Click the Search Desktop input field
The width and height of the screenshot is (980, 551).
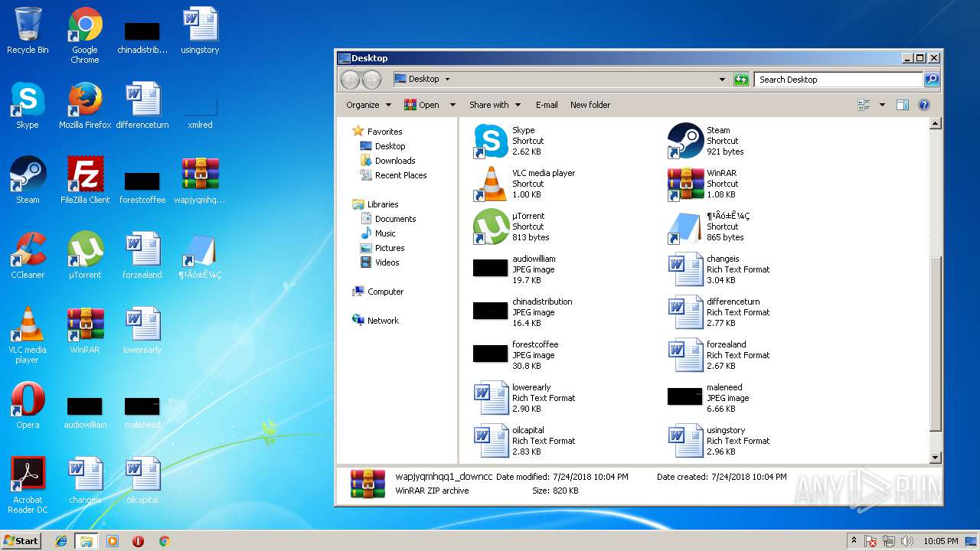point(838,80)
